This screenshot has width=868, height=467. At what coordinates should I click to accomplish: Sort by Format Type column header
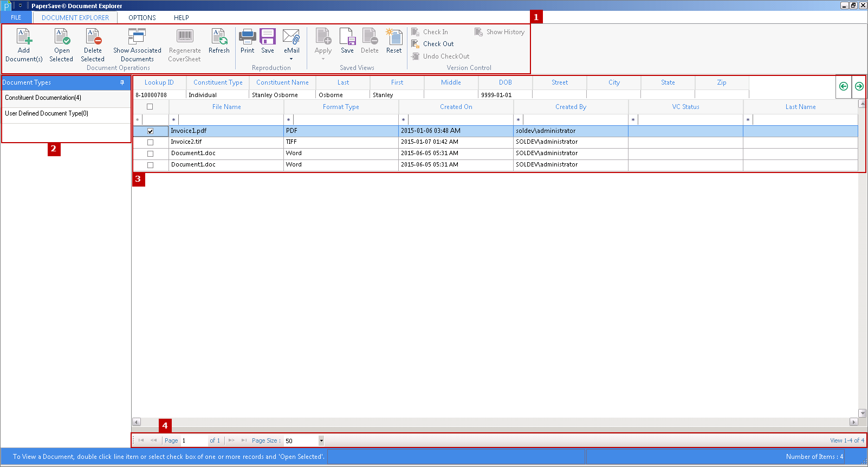(341, 107)
